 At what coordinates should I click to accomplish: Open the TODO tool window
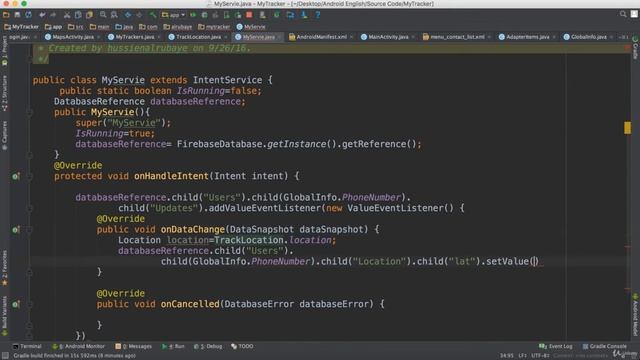[242, 346]
